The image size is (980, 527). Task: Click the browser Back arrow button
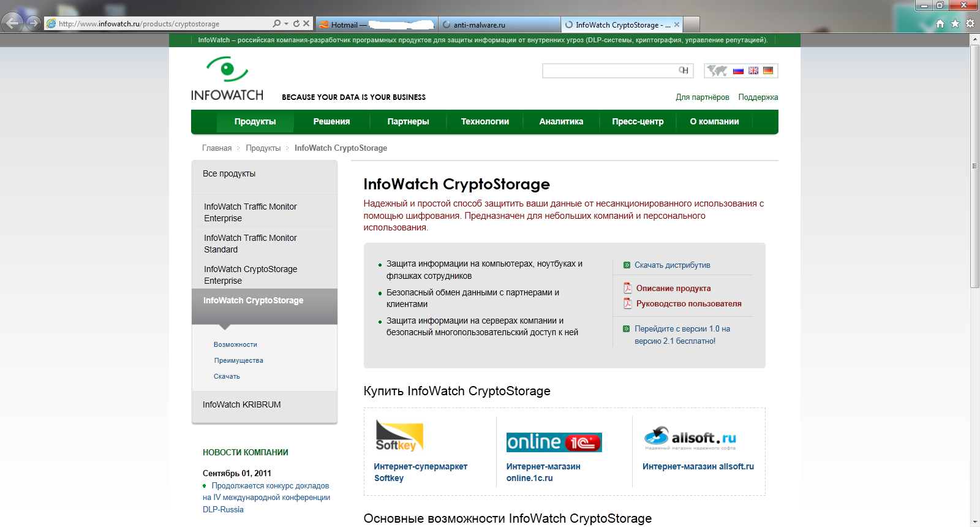pos(12,23)
